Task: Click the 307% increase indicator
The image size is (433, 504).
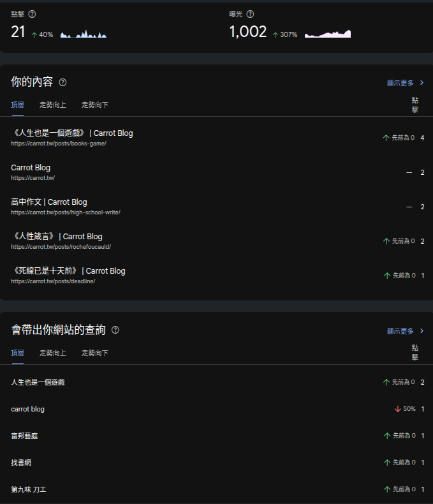Action: [x=285, y=34]
